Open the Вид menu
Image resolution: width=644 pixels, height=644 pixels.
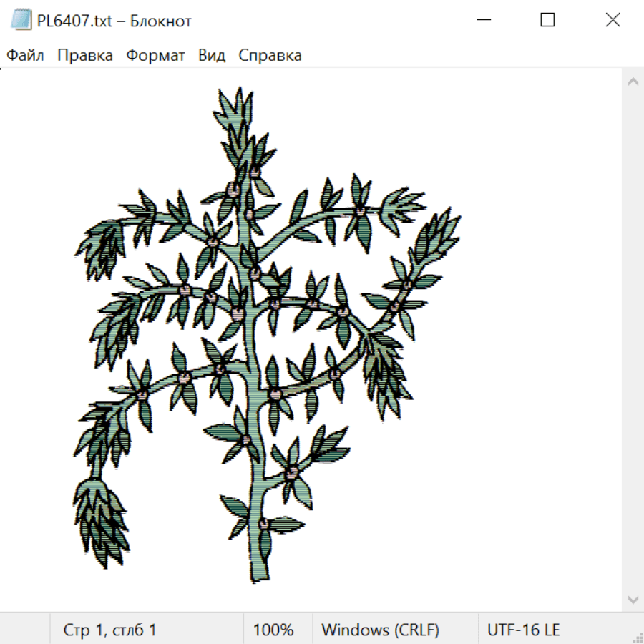(x=212, y=55)
